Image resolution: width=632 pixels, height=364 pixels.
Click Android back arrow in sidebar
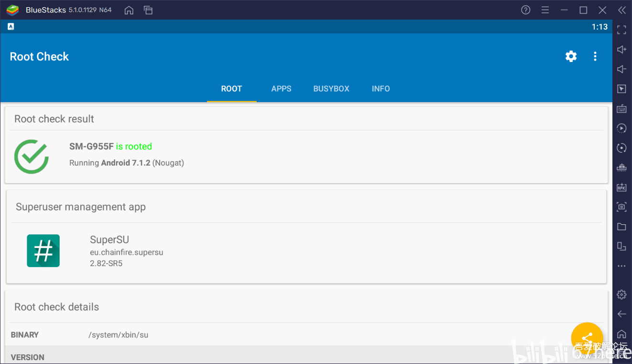(621, 314)
